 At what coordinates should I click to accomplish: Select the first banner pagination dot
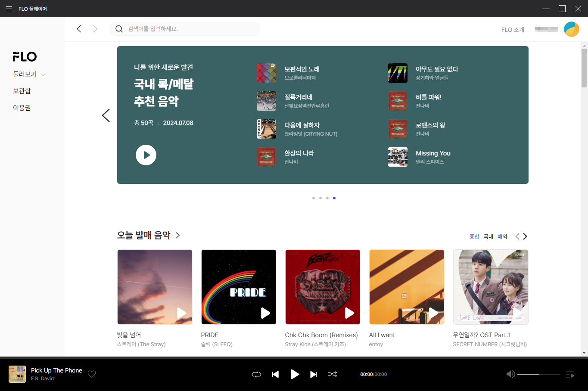(314, 198)
